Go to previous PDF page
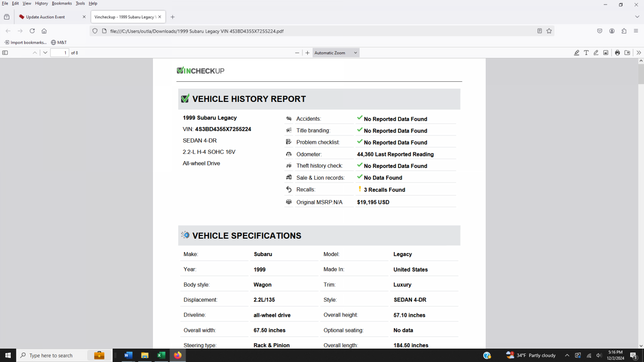 coord(35,53)
